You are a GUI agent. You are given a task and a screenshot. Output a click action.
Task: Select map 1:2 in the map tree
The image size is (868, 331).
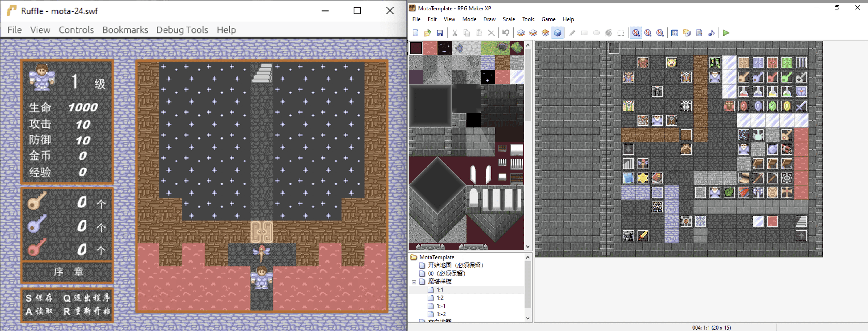coord(440,297)
